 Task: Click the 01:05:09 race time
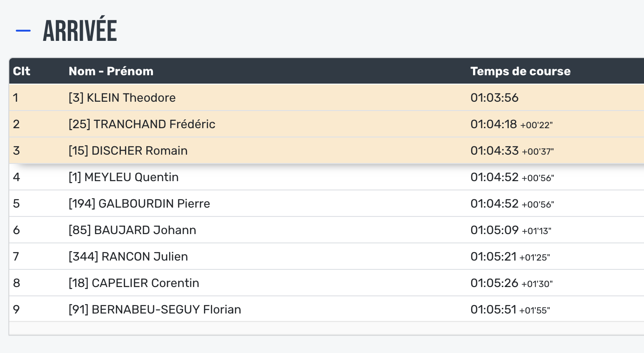click(x=494, y=230)
